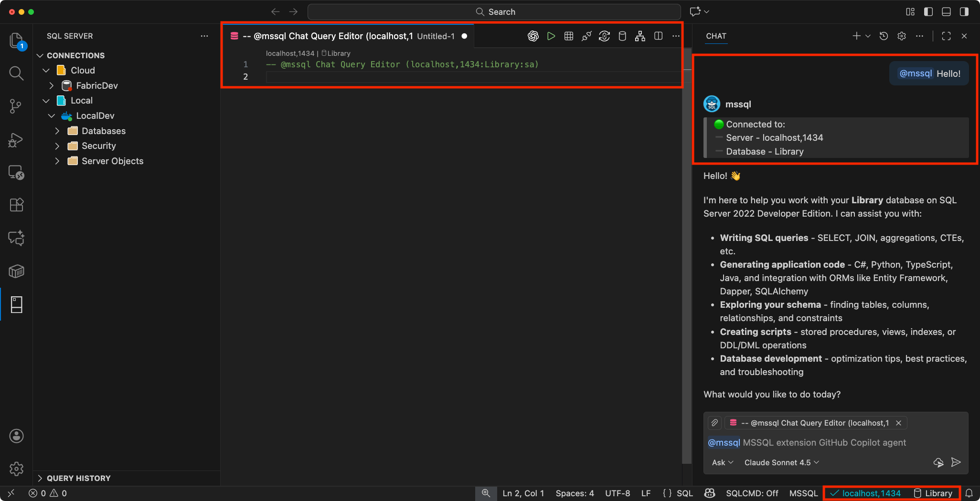Open chat panel ellipsis menu
980x501 pixels.
tap(919, 36)
